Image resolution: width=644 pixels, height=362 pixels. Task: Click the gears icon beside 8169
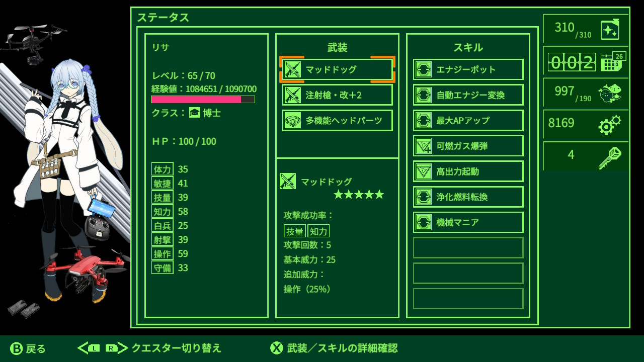point(610,125)
